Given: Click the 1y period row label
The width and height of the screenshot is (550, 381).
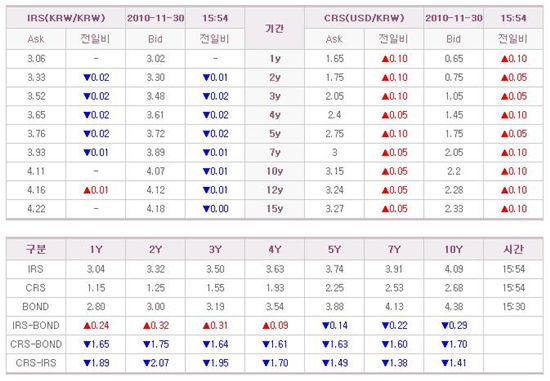Looking at the screenshot, I should (275, 59).
